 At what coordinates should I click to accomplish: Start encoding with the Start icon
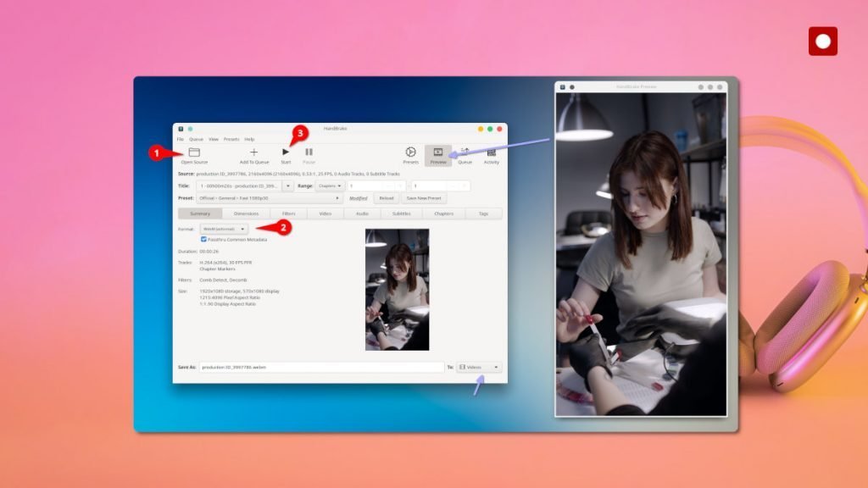coord(286,152)
